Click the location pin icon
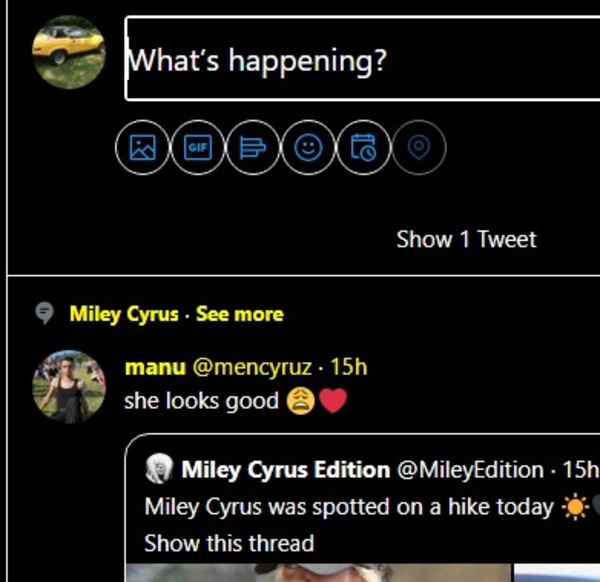This screenshot has width=600, height=582. [x=419, y=148]
